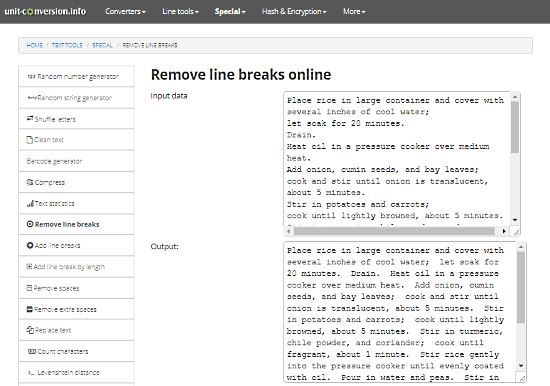Click output scrollbar down arrow
This screenshot has height=386, width=550.
pyautogui.click(x=521, y=366)
